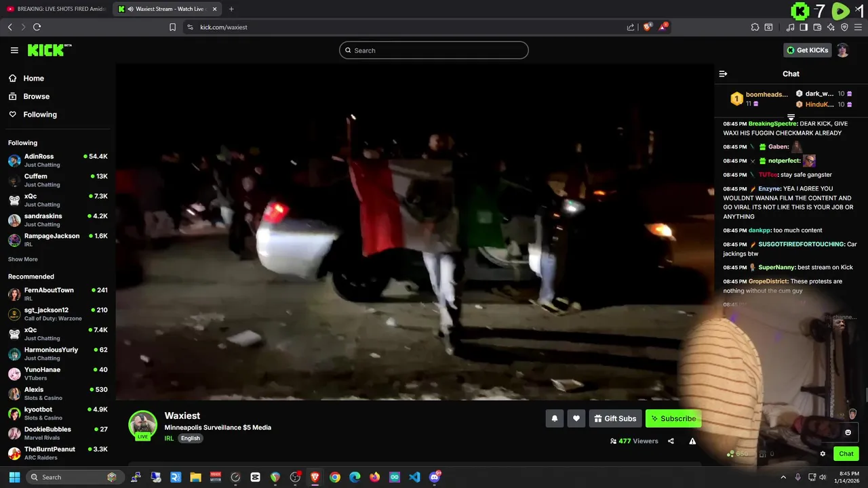868x488 pixels.
Task: Share the stream via share icon
Action: [x=671, y=441]
